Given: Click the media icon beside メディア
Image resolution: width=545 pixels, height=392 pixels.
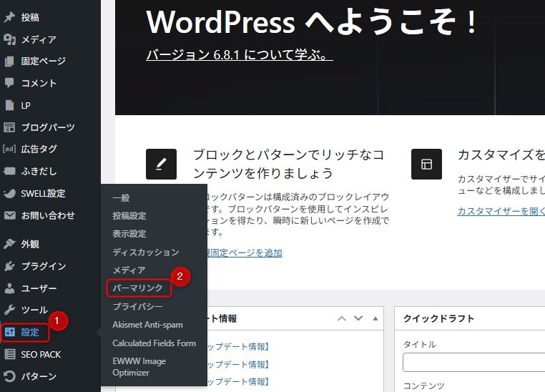Looking at the screenshot, I should (9, 39).
